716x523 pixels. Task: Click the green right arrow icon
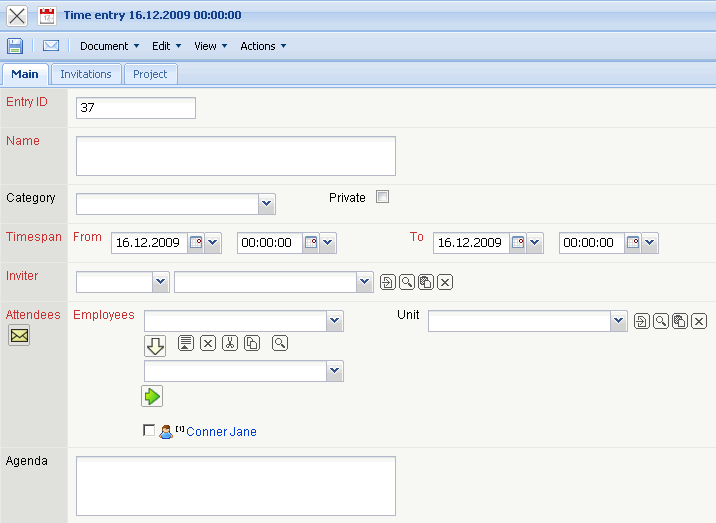click(x=152, y=396)
